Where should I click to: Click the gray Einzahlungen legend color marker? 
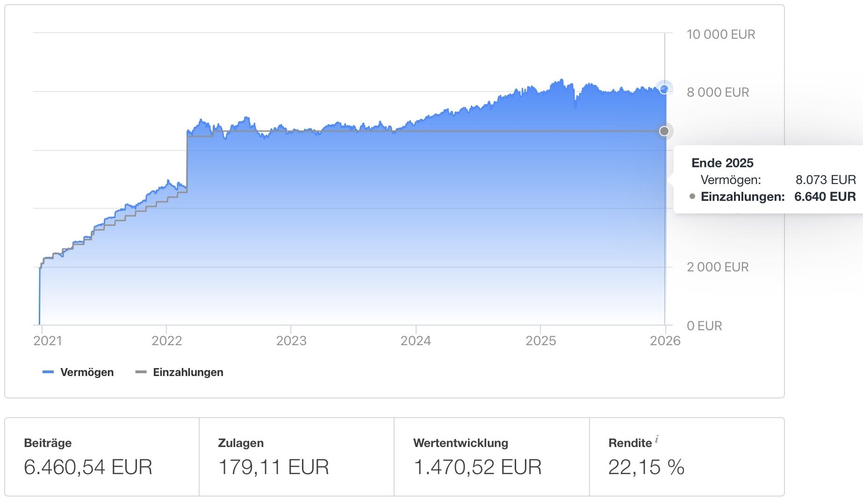tap(141, 372)
